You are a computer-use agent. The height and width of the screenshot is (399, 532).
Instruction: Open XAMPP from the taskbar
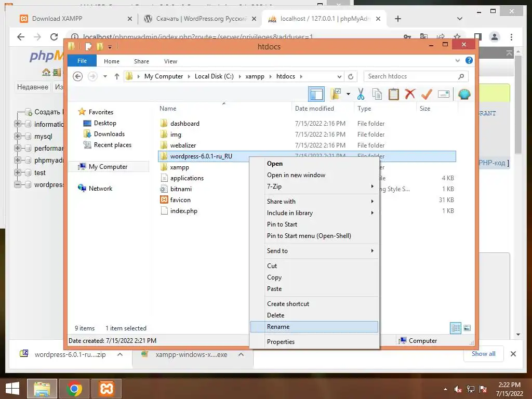coord(107,389)
